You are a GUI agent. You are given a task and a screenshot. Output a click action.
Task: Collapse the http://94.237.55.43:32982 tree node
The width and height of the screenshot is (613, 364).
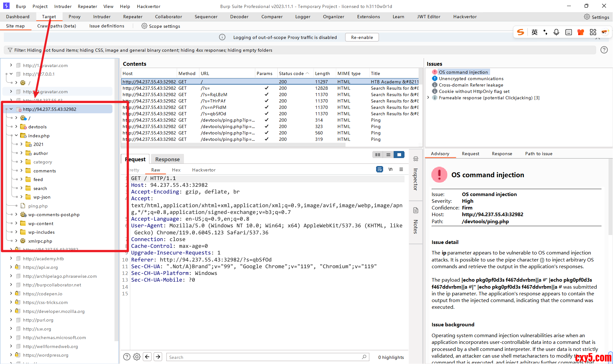[11, 109]
